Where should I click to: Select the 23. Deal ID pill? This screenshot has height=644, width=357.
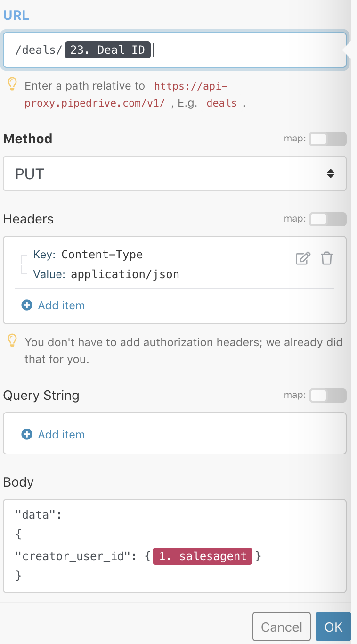coord(108,50)
